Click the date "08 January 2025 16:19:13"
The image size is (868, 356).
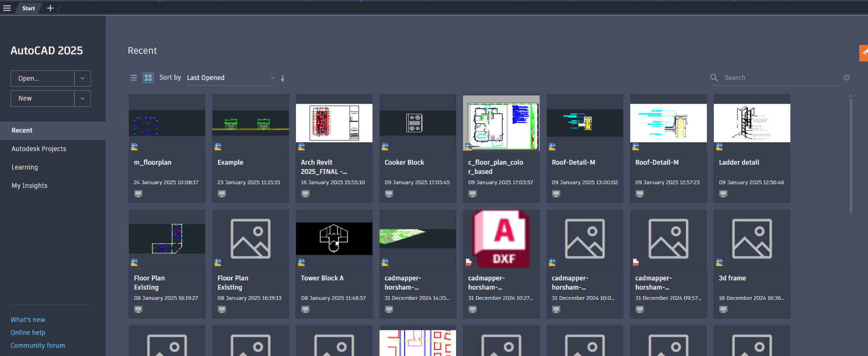tap(249, 298)
